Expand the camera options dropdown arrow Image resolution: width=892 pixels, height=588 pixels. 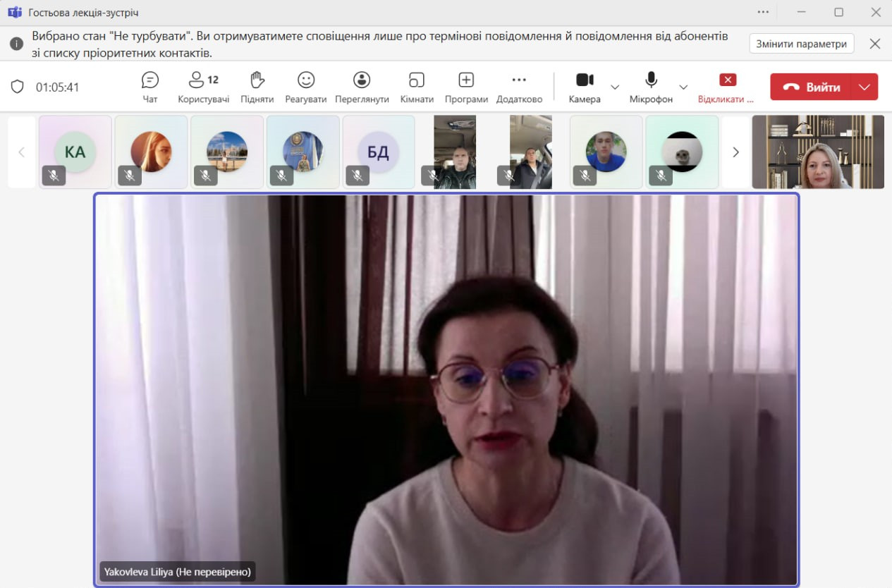615,87
